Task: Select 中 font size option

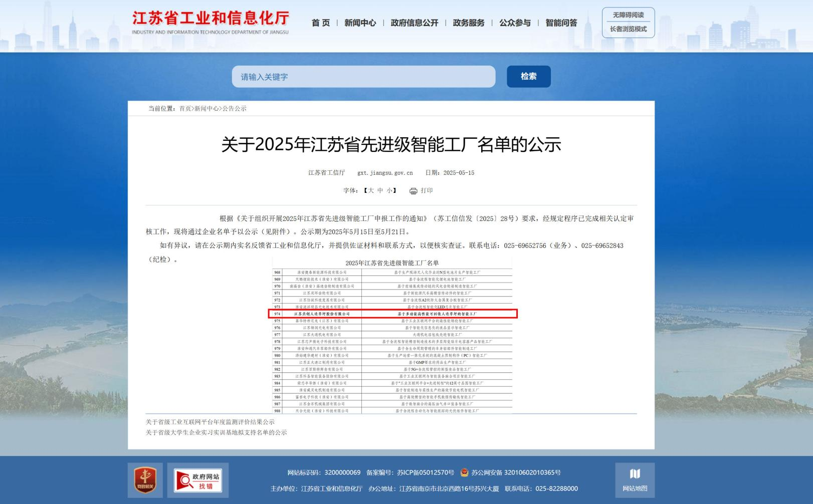Action: coord(380,190)
